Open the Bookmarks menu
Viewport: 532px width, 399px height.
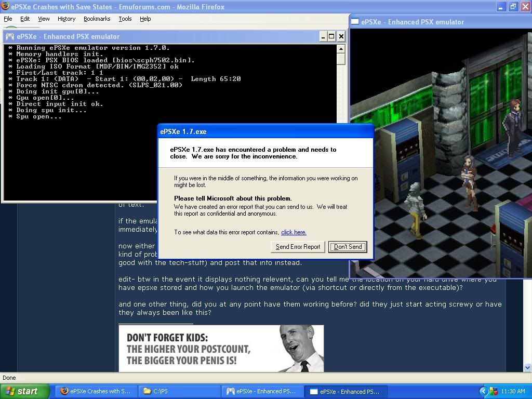click(x=97, y=19)
